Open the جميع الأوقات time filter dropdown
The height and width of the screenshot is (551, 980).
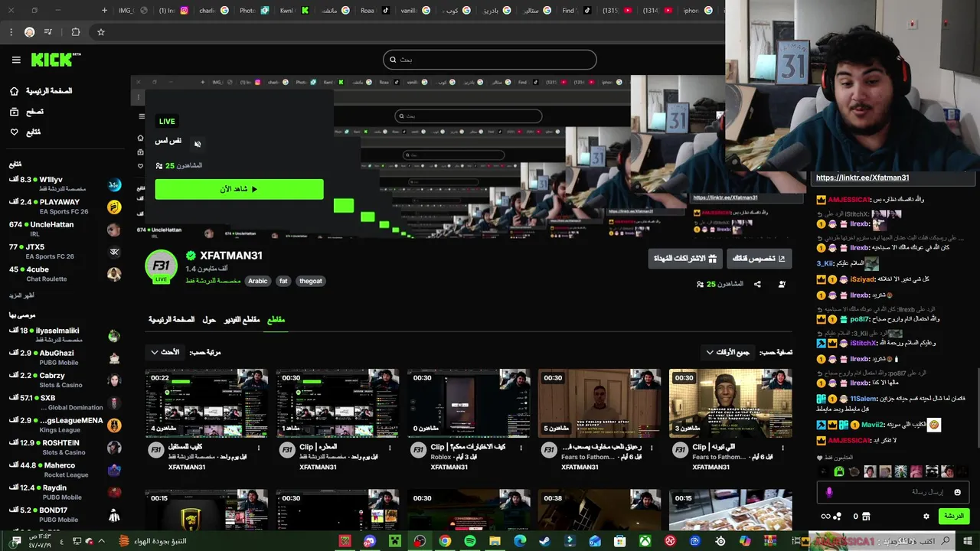point(728,352)
